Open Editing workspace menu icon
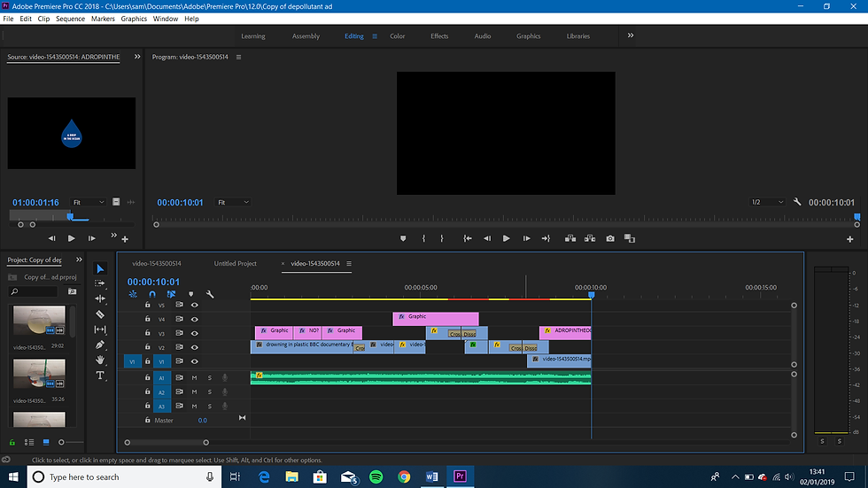Image resolution: width=868 pixels, height=488 pixels. click(x=375, y=36)
